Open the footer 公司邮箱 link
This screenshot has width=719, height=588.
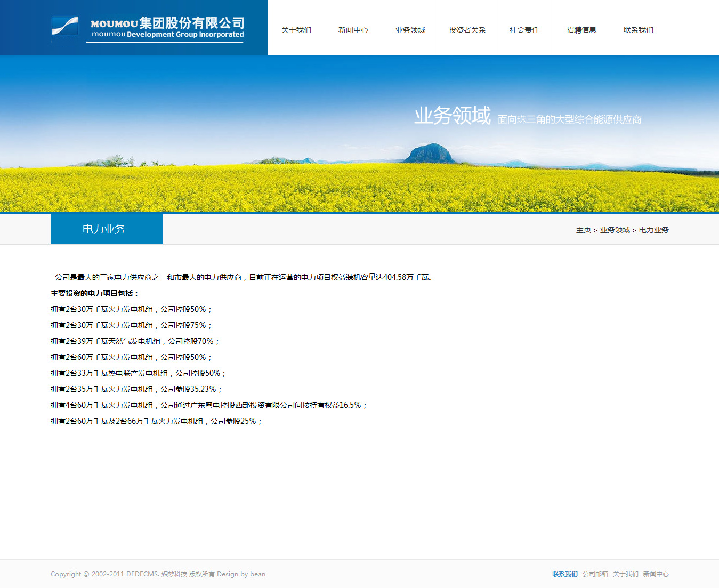click(x=595, y=574)
